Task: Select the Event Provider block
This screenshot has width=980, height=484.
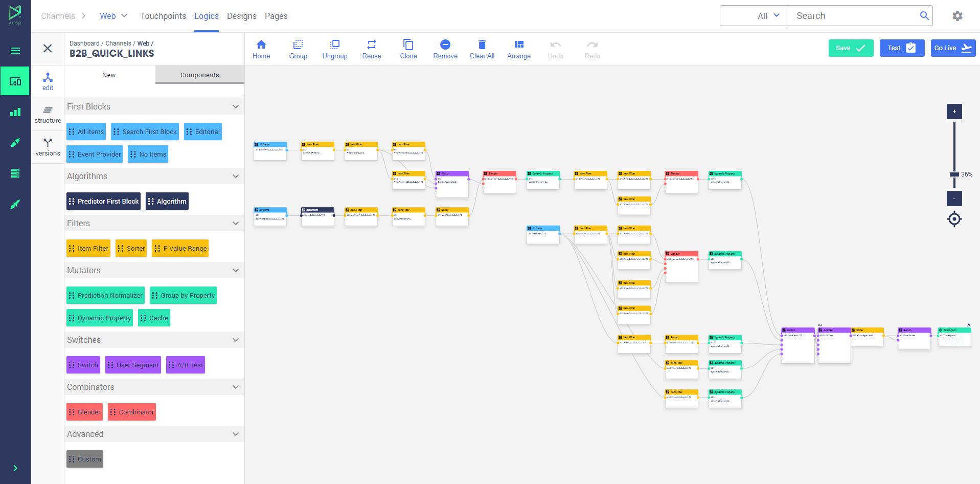Action: coord(95,154)
